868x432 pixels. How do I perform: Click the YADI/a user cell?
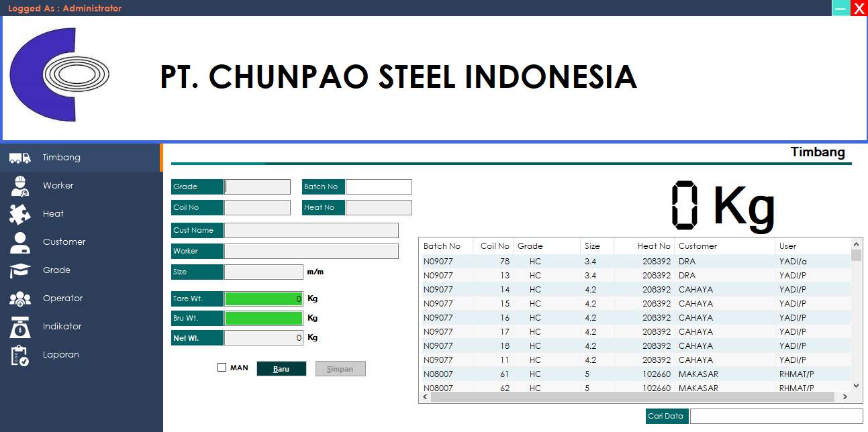(x=793, y=261)
